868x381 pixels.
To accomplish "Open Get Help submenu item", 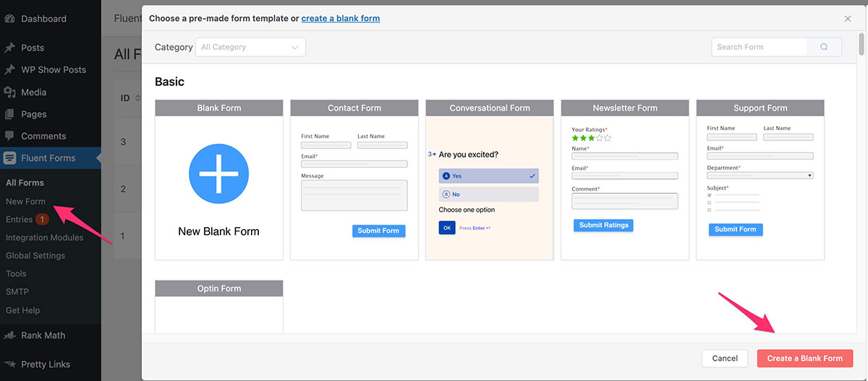I will [23, 310].
